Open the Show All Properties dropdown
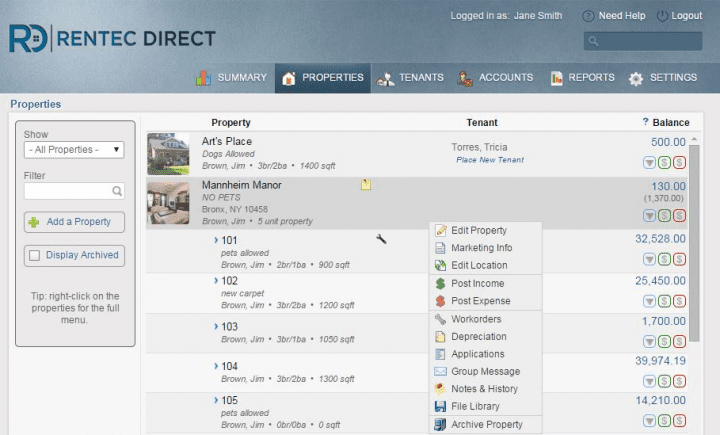Viewport: 720px width, 435px height. point(74,150)
